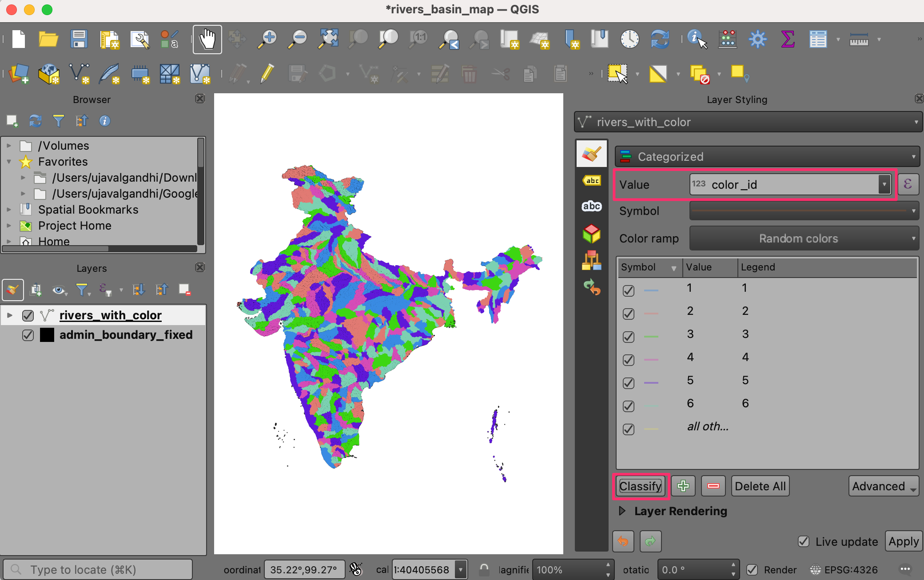Click the Delete All button
The width and height of the screenshot is (924, 580).
click(x=760, y=486)
